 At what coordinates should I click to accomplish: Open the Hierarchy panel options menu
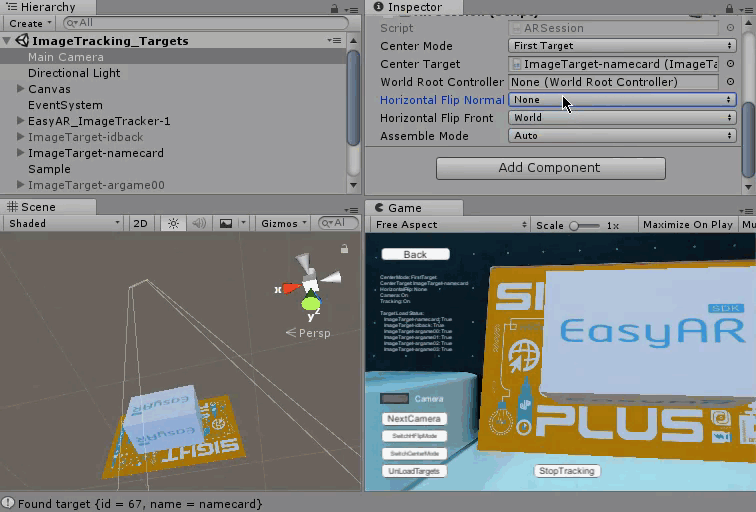click(351, 9)
